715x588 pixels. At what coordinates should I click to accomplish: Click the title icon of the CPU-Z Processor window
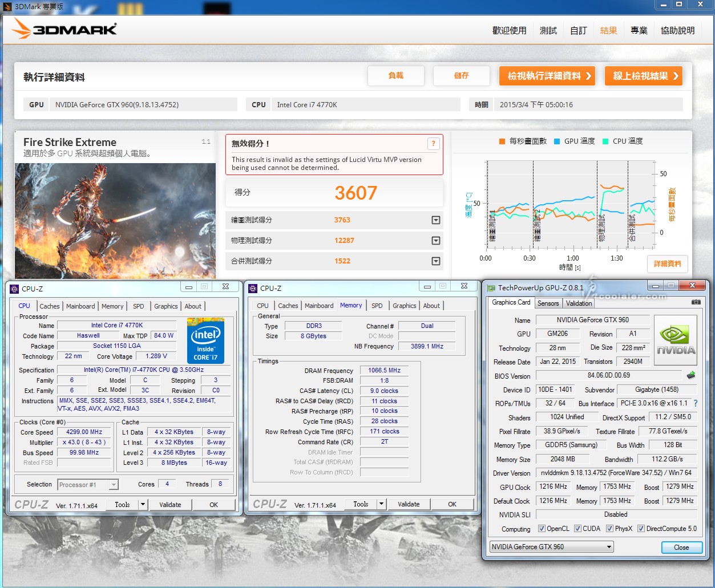(x=14, y=289)
